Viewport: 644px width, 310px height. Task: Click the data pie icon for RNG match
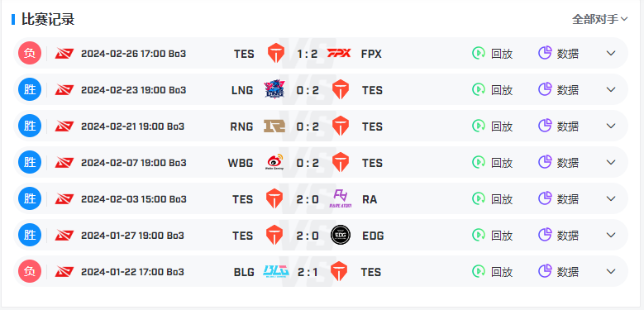coord(545,126)
